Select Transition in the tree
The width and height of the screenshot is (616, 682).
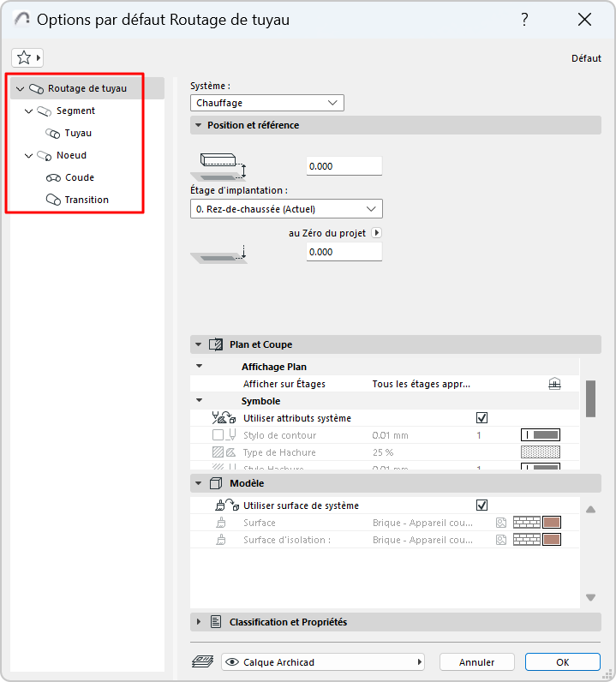(87, 200)
